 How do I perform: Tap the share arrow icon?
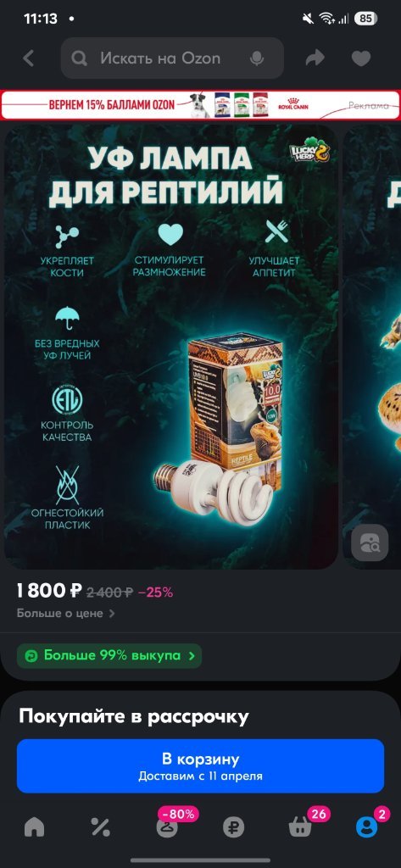315,58
